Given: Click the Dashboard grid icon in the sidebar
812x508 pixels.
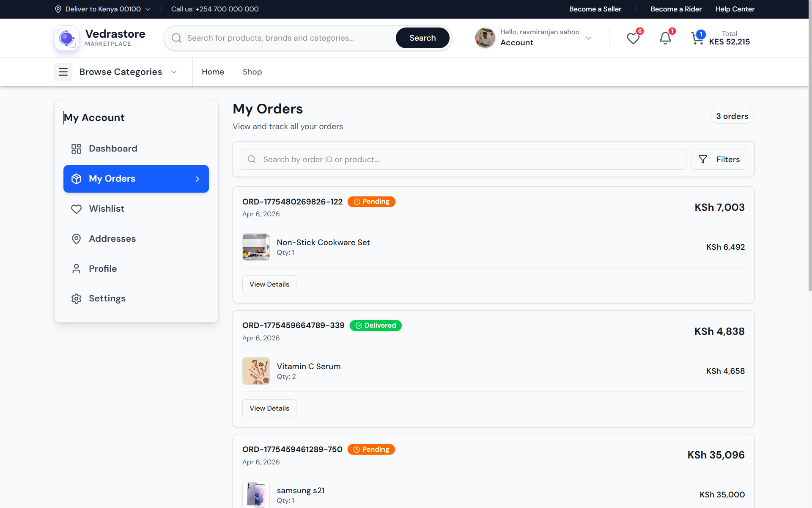Looking at the screenshot, I should tap(76, 149).
